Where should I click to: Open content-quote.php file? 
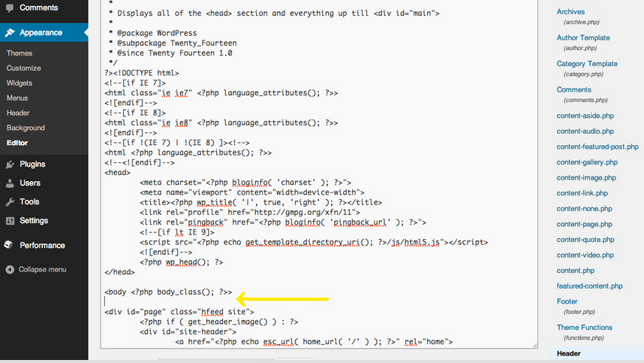tap(585, 240)
